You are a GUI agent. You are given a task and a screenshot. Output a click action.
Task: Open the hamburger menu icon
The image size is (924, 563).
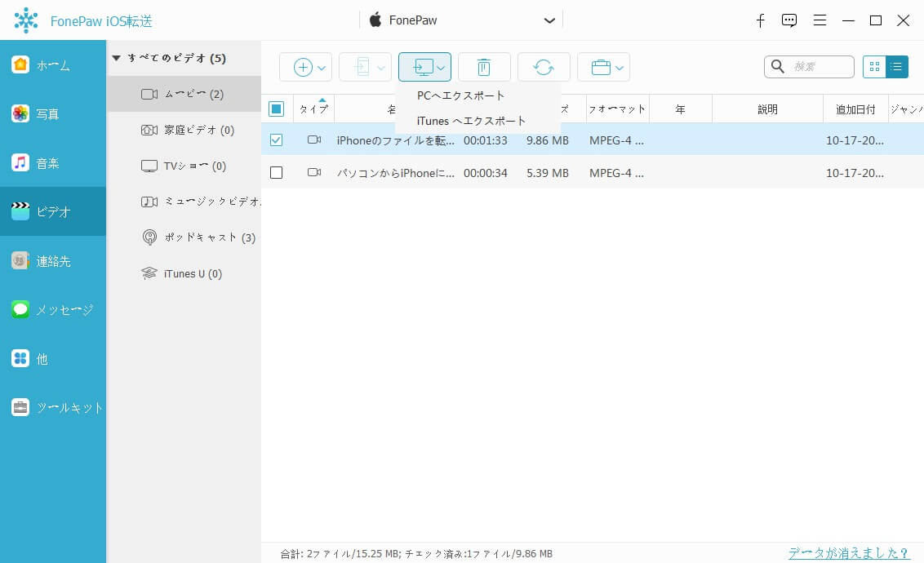point(820,20)
